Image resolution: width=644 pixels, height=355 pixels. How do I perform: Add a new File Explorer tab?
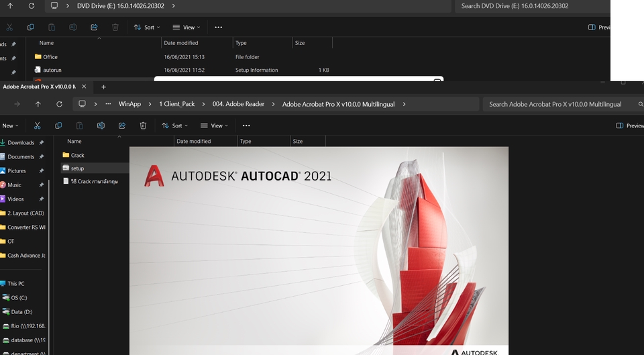[103, 87]
